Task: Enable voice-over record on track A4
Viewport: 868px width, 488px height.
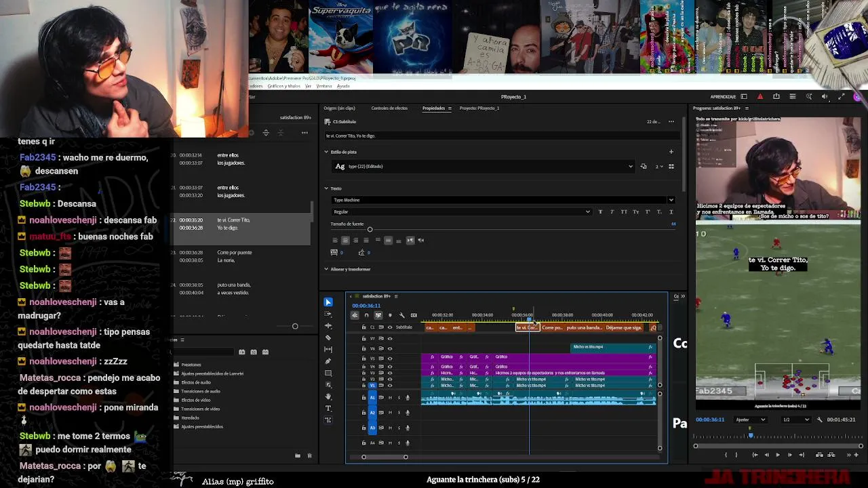Action: click(x=407, y=443)
